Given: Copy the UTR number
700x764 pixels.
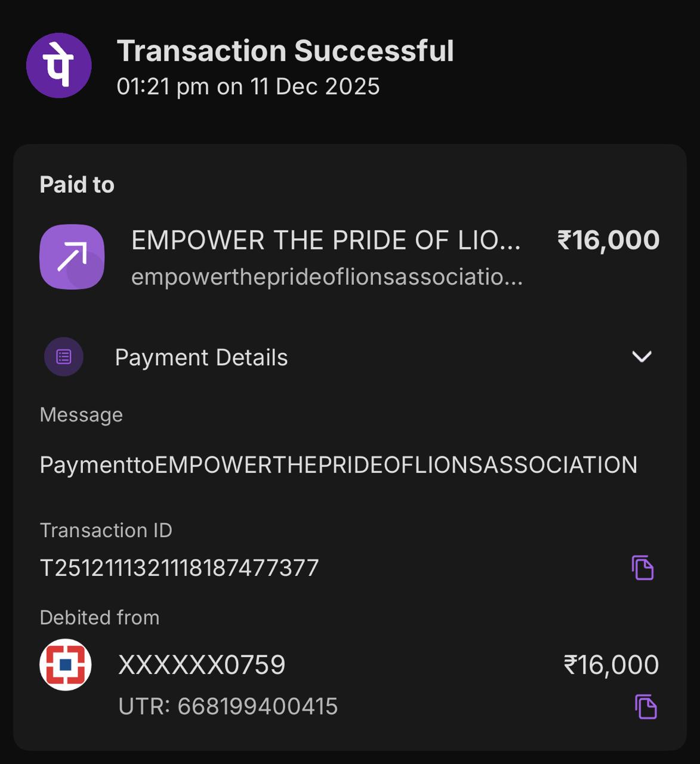Looking at the screenshot, I should click(645, 707).
